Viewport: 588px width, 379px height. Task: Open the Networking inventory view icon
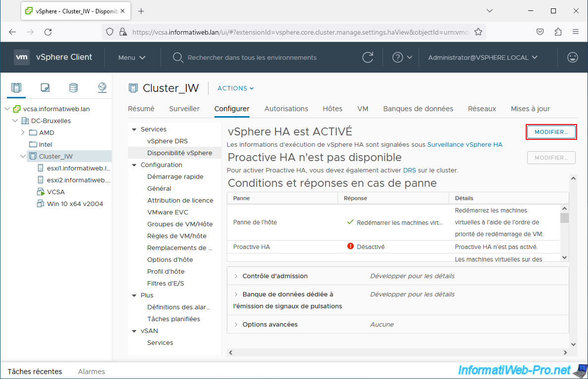point(102,88)
